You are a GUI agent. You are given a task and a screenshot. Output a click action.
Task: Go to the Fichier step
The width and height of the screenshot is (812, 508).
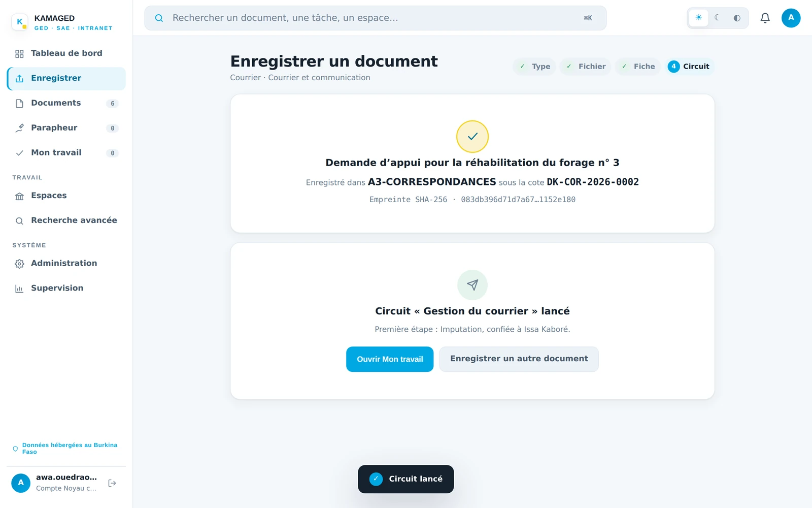pos(586,67)
